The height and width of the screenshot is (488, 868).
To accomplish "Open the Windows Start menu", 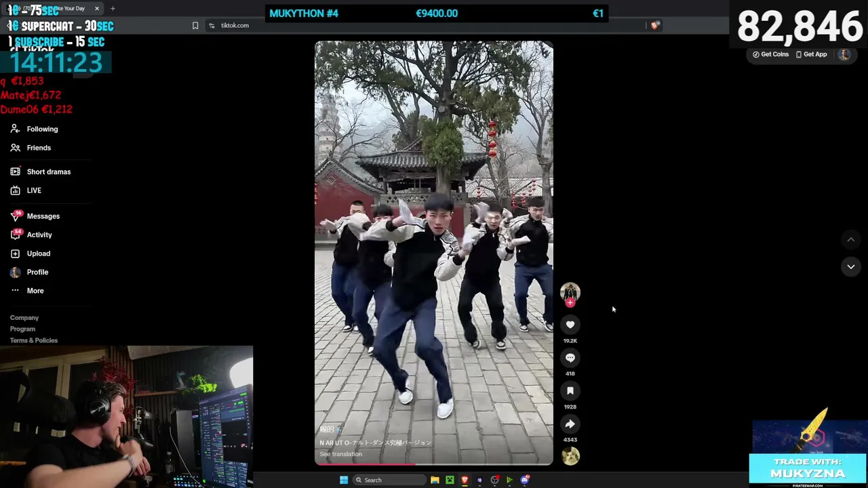I will click(x=344, y=480).
